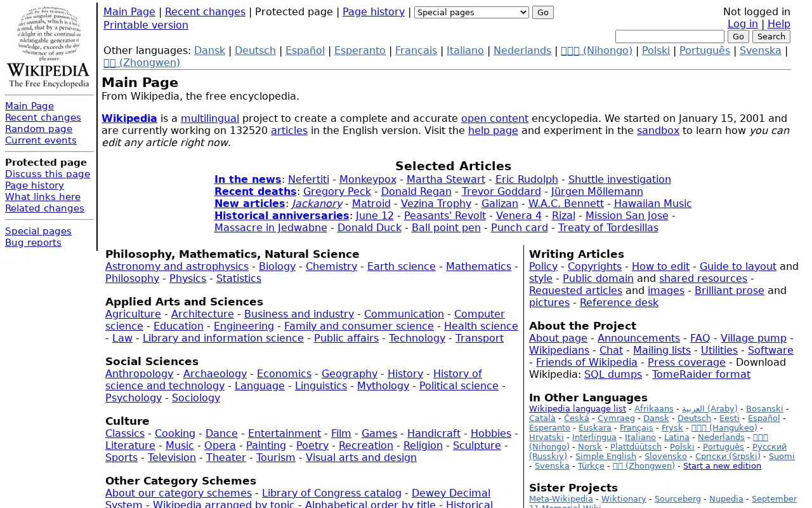Switch to the Esperanto language version
The height and width of the screenshot is (508, 812).
pos(360,50)
